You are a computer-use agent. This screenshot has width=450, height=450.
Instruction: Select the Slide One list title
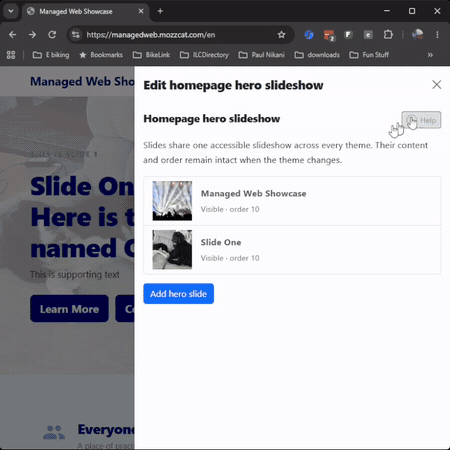[221, 242]
